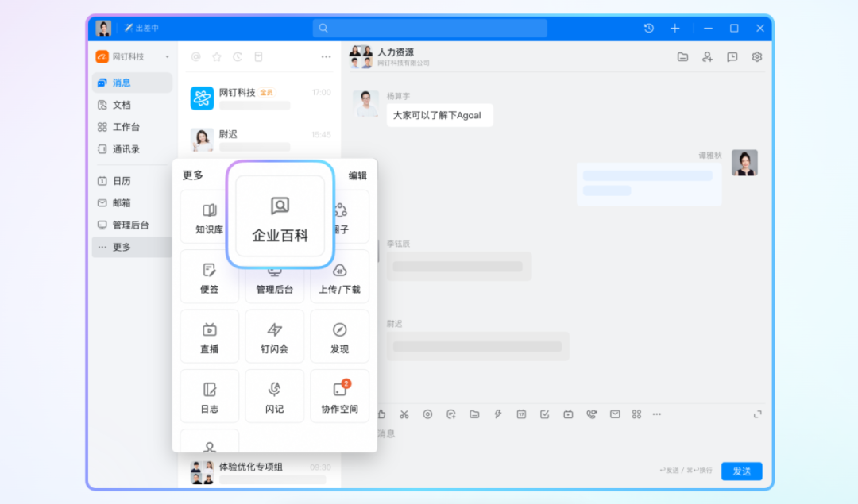Open the 上传/下载 tile

click(339, 277)
